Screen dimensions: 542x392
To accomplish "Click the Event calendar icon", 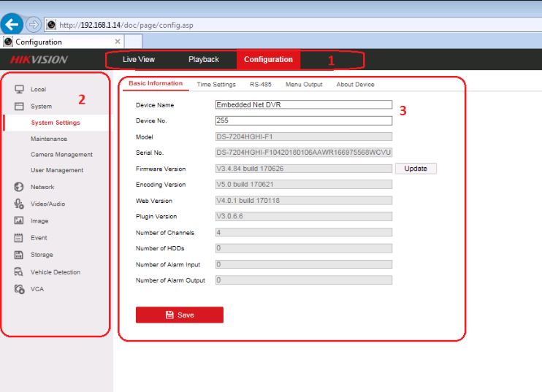I will pyautogui.click(x=19, y=238).
